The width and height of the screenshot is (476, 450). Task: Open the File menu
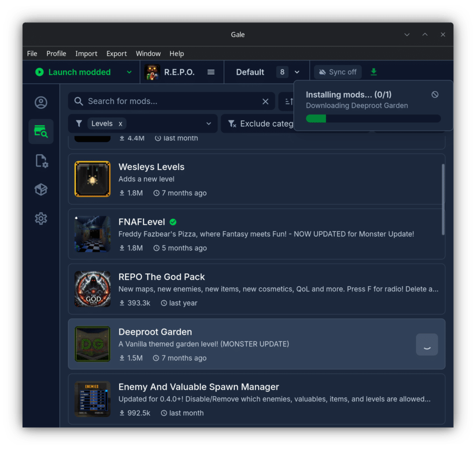[32, 54]
